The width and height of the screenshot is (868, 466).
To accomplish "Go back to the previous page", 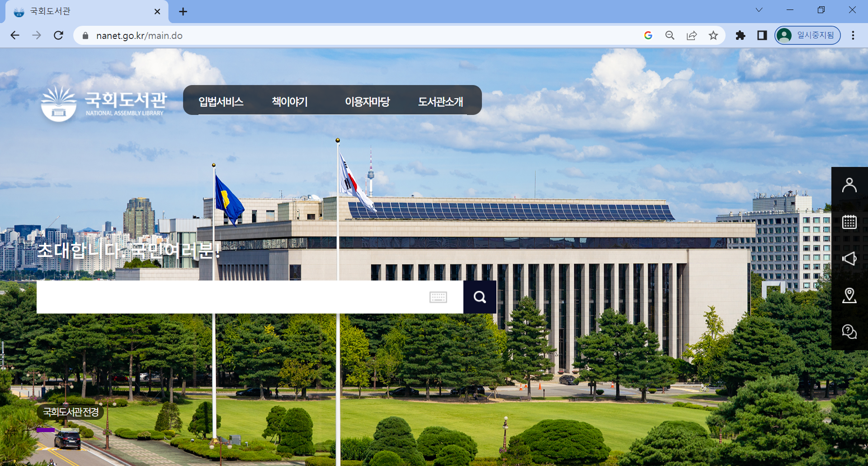I will (x=15, y=35).
